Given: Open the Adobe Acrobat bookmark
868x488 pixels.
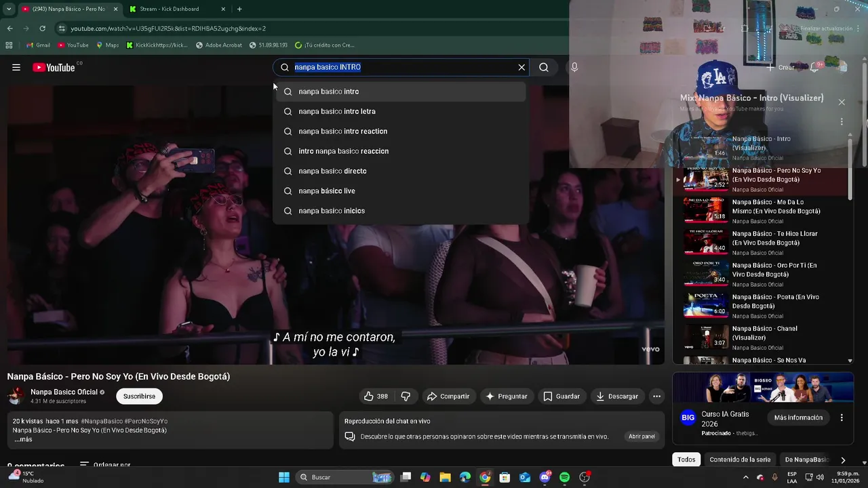Looking at the screenshot, I should 218,45.
